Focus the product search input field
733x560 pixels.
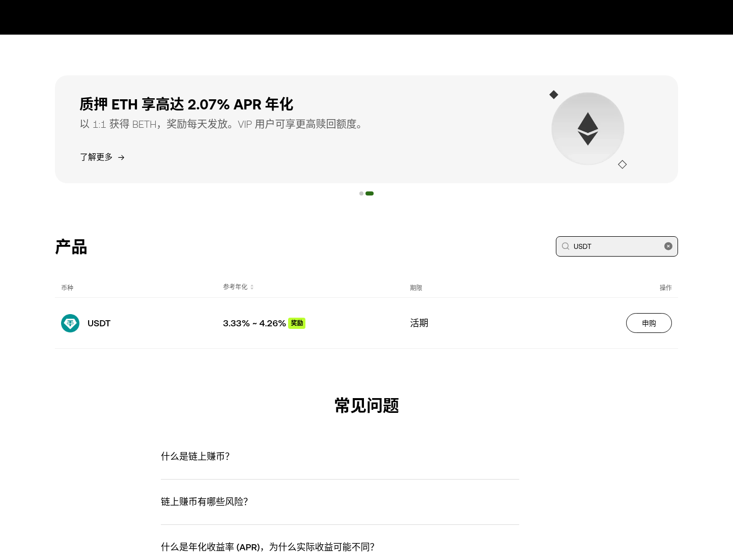click(617, 246)
